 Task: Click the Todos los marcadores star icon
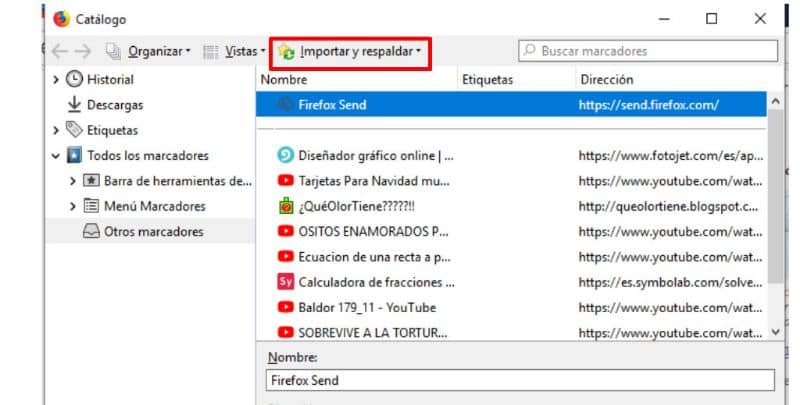click(x=74, y=156)
